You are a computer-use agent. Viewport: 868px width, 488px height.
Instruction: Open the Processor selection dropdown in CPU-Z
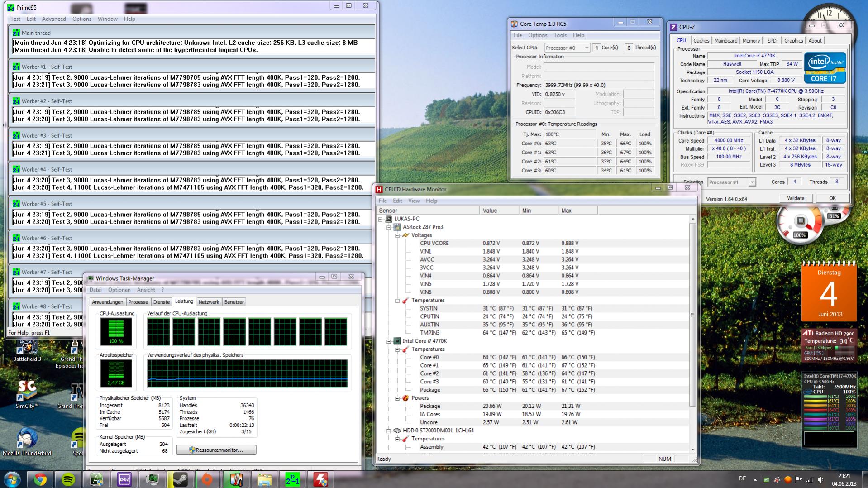click(731, 182)
